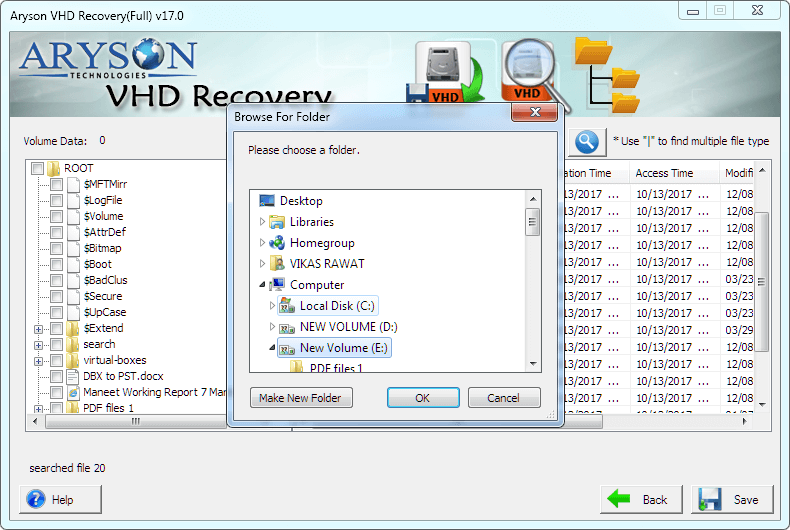
Task: Click the Help question mark icon
Action: pos(36,499)
